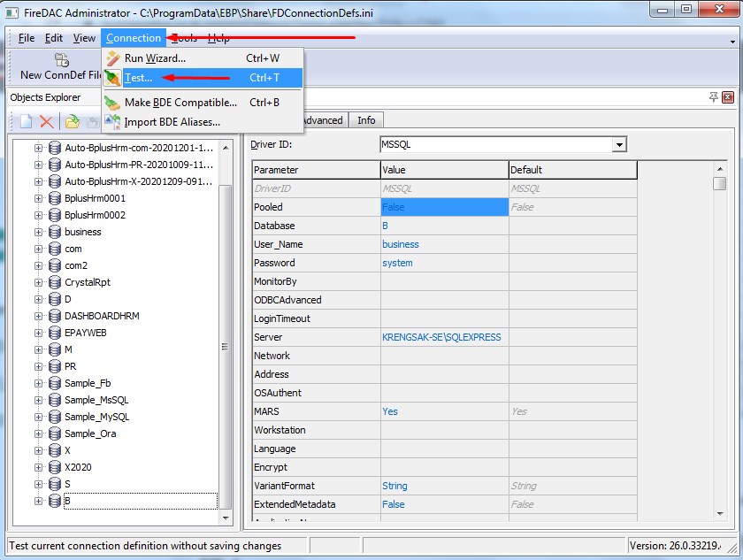Image resolution: width=743 pixels, height=560 pixels.
Task: Click the Default column header
Action: click(x=573, y=170)
